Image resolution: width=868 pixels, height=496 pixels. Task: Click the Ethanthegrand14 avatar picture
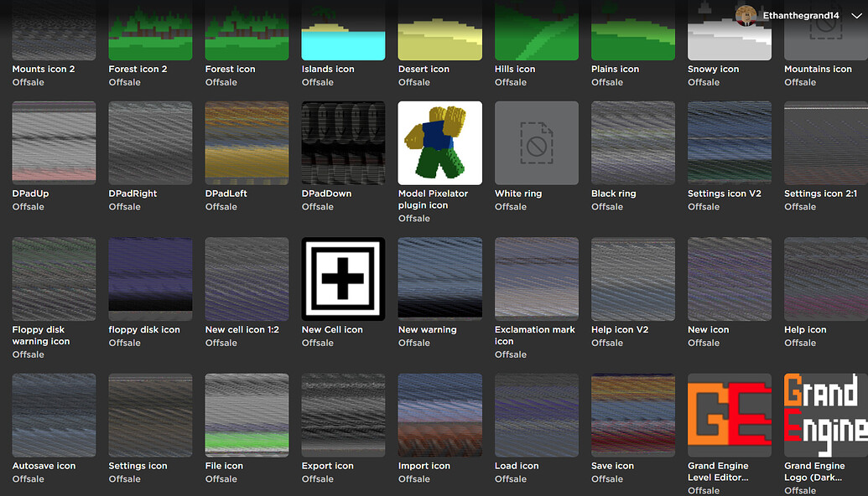746,14
